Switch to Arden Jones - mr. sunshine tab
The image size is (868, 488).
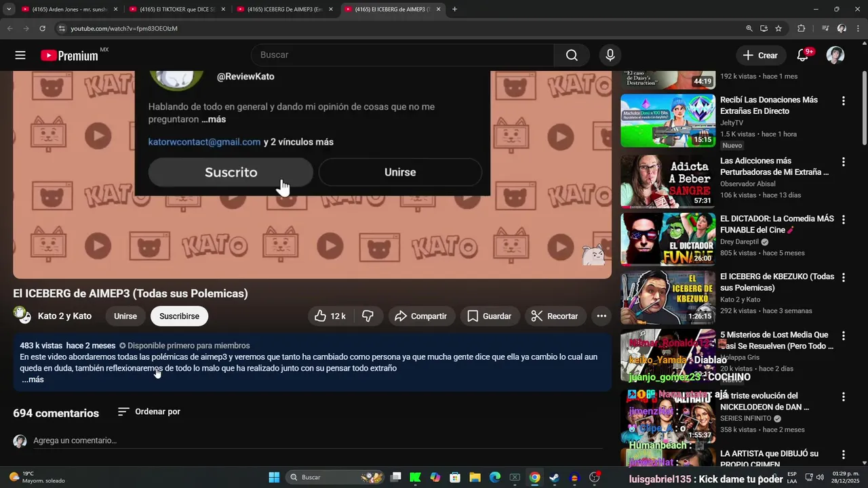(69, 9)
